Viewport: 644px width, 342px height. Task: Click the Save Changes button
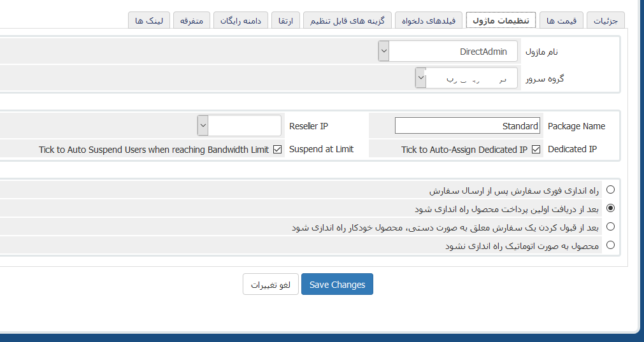coord(337,285)
